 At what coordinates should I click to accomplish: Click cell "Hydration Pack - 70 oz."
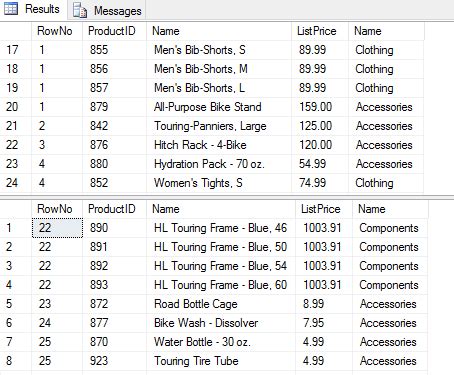[x=219, y=164]
